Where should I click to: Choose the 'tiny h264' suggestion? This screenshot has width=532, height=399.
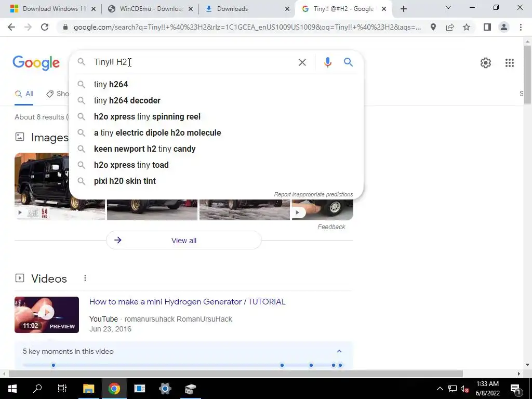click(x=216, y=84)
